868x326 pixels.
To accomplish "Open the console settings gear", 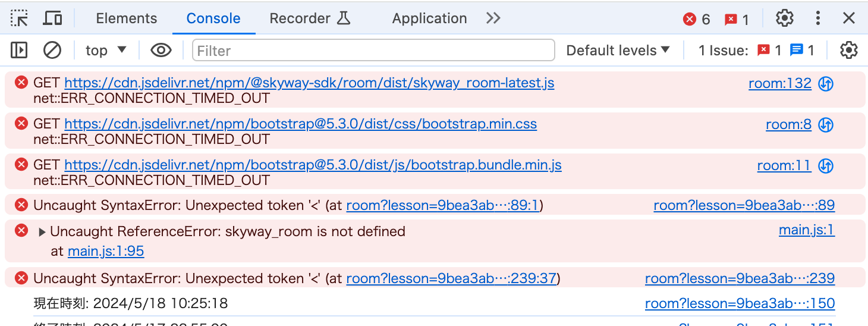I will coord(848,51).
